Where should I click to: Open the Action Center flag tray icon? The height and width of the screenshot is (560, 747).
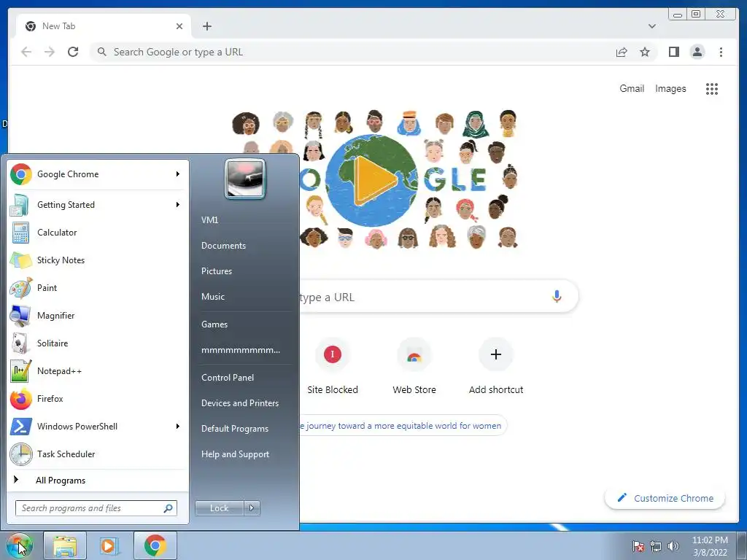pyautogui.click(x=638, y=546)
